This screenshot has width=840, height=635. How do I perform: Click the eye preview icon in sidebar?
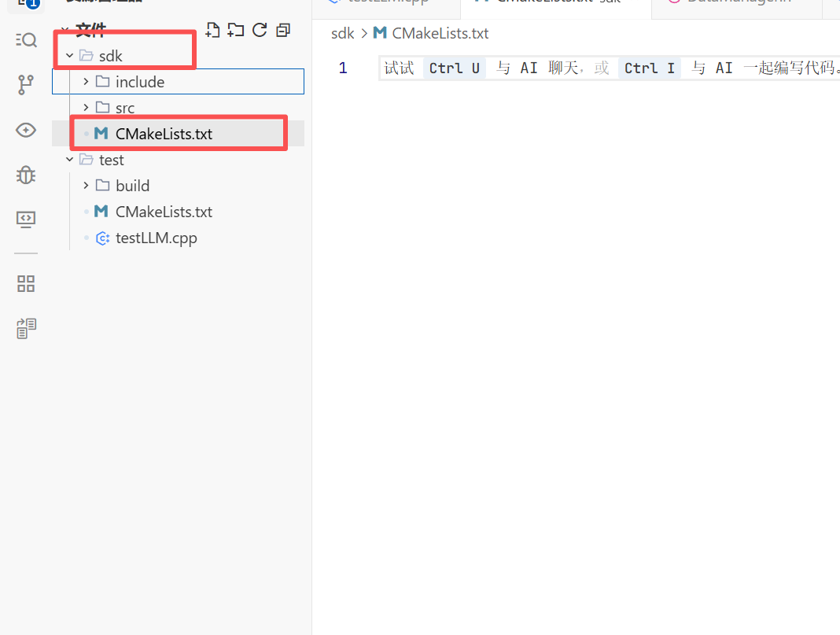tap(26, 130)
